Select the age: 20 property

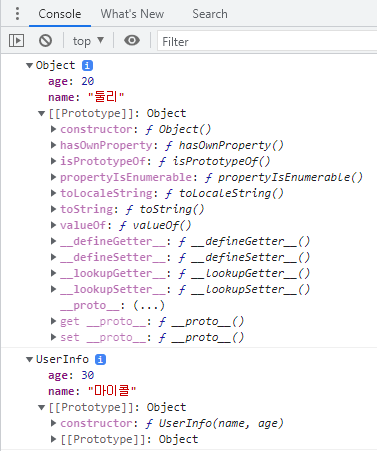tap(71, 81)
